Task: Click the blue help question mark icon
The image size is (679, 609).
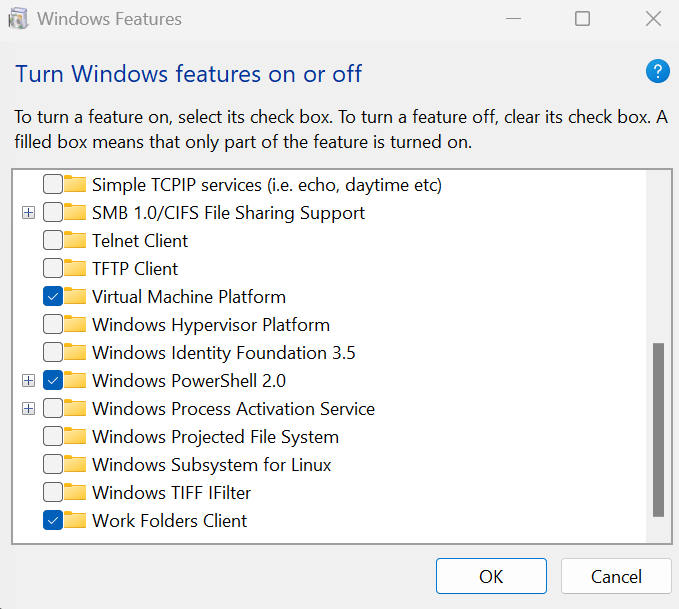Action: pyautogui.click(x=657, y=71)
